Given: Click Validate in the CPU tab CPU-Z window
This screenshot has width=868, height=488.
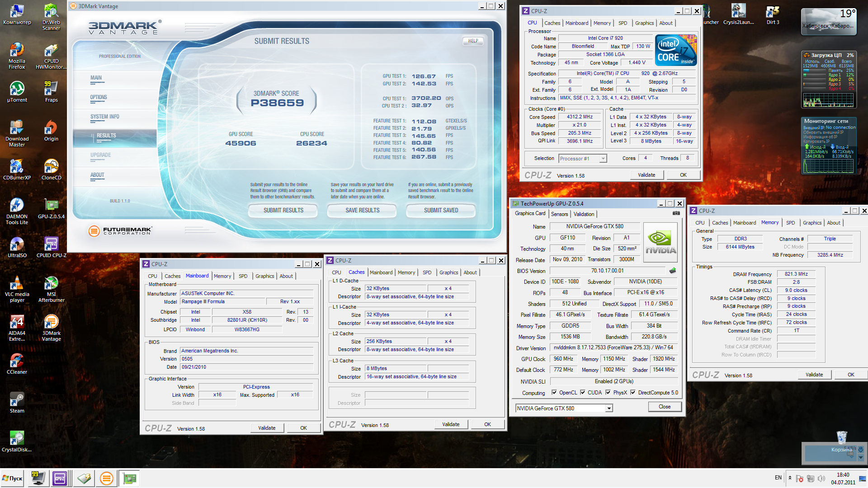Looking at the screenshot, I should click(x=646, y=175).
